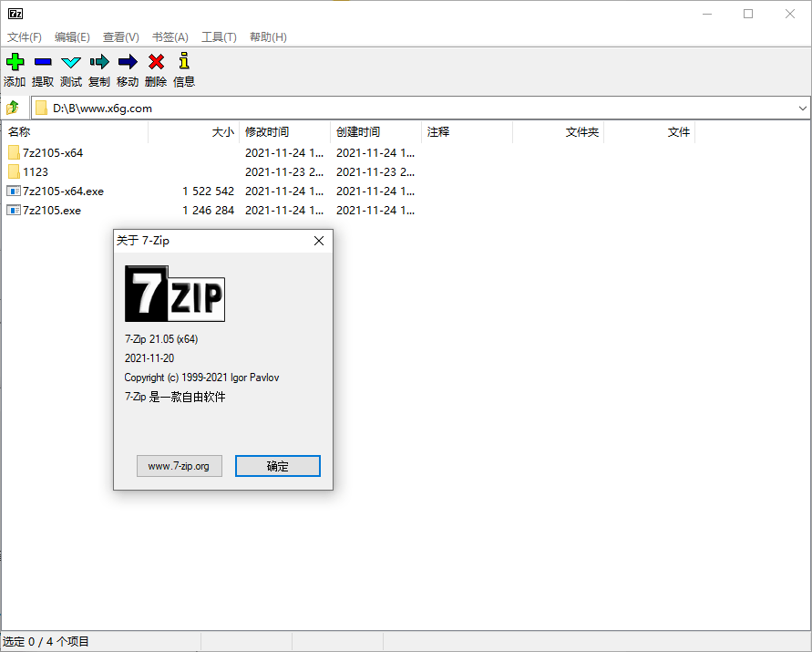Click the 确定 button in the About dialog
This screenshot has width=812, height=652.
[x=277, y=466]
